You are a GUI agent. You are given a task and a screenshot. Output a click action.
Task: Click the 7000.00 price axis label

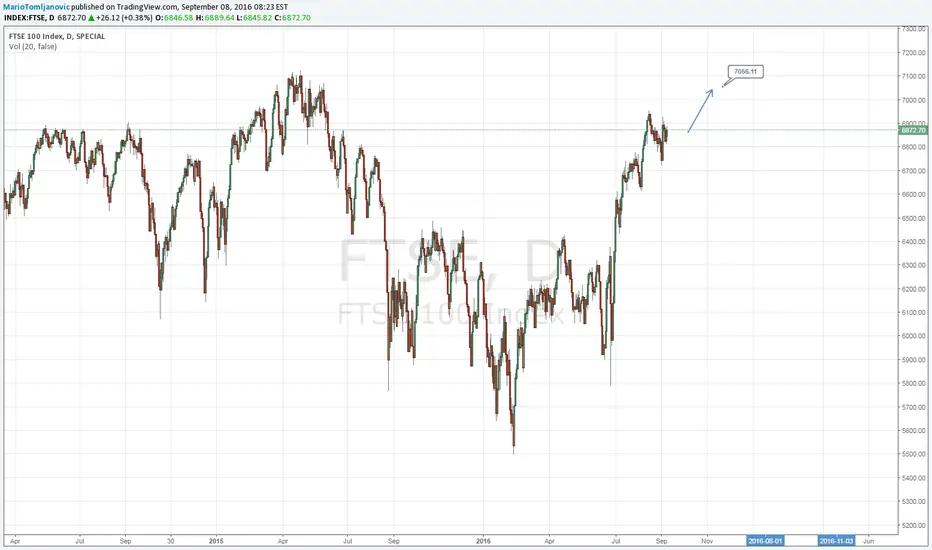(914, 100)
